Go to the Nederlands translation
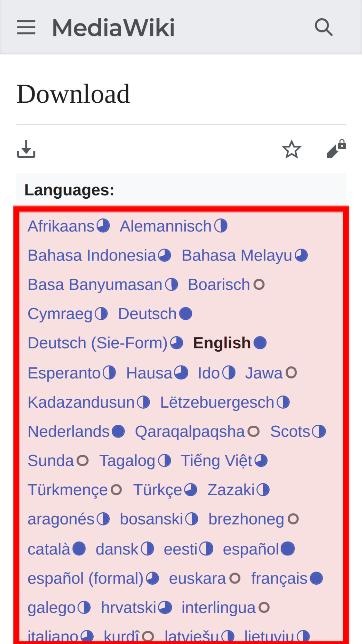 click(x=69, y=431)
